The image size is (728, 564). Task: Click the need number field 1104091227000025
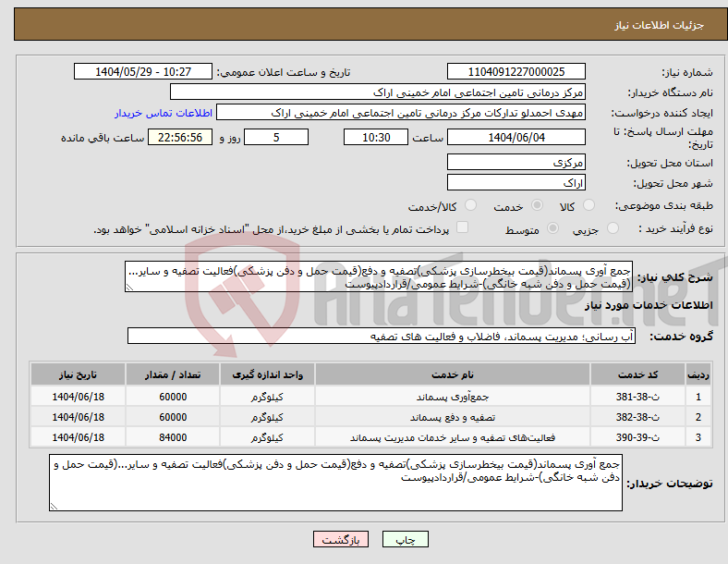tap(516, 71)
